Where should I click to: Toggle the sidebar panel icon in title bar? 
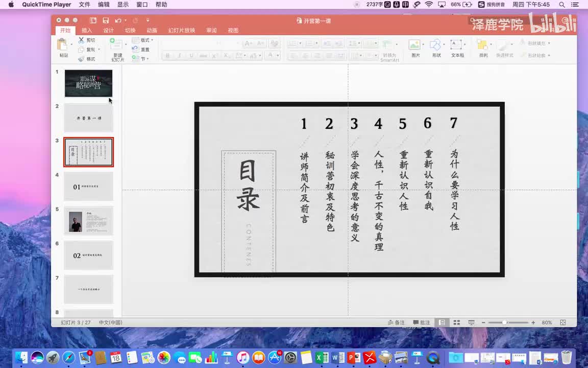tap(93, 20)
